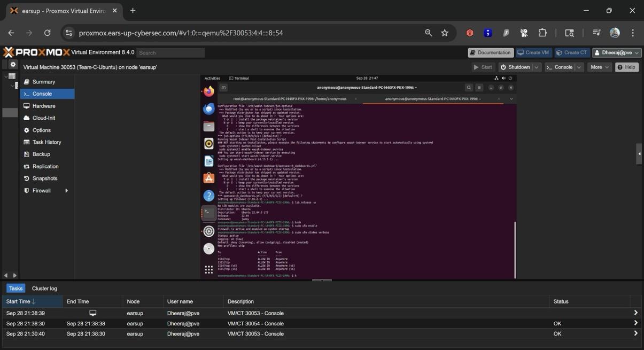Click Activities in the Ubuntu top bar
This screenshot has height=350, width=644.
coord(212,77)
